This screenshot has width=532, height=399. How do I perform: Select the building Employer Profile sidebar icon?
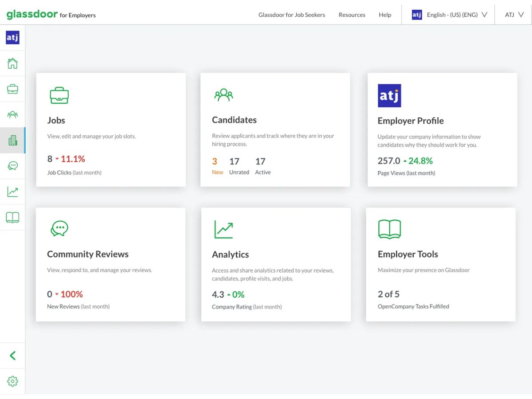tap(12, 141)
